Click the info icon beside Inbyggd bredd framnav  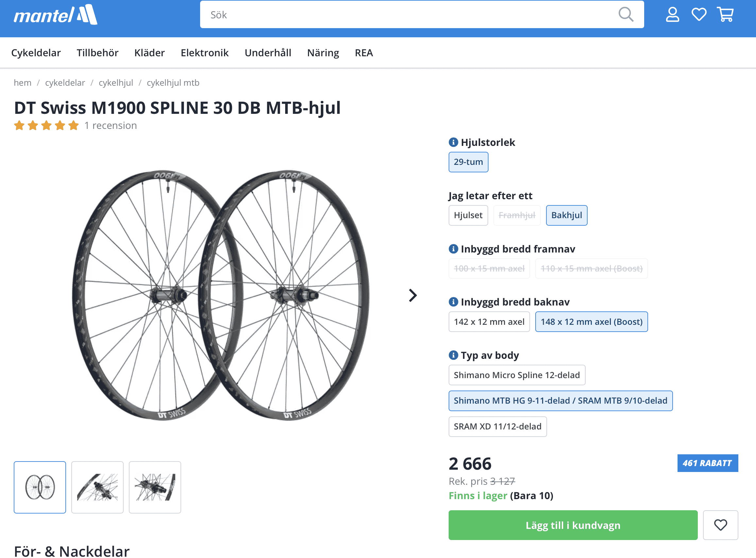[x=453, y=249]
